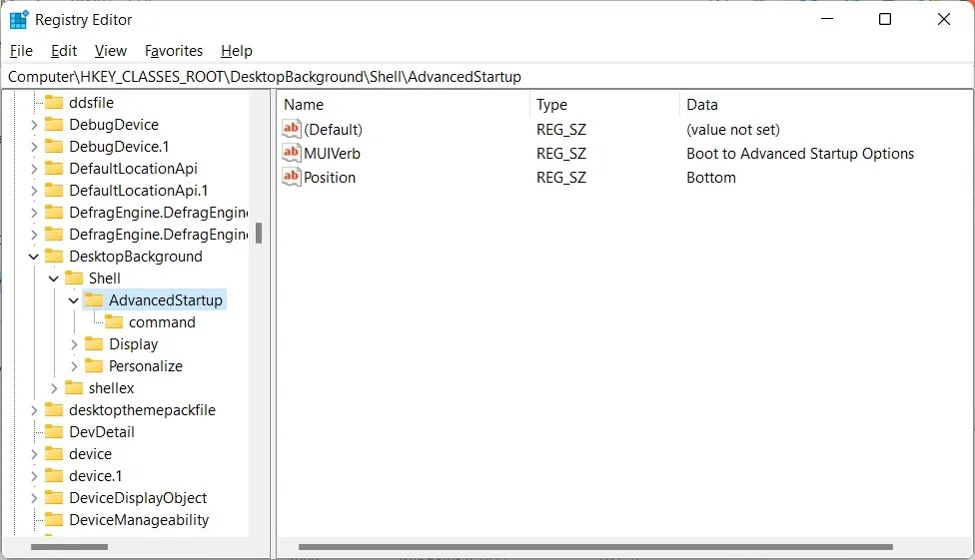Expand the DebugDevice.1 key
Viewport: 975px width, 560px height.
click(34, 147)
